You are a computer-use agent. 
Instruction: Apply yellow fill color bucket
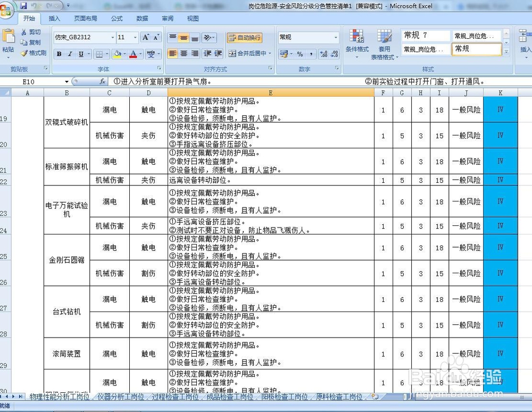(x=118, y=54)
